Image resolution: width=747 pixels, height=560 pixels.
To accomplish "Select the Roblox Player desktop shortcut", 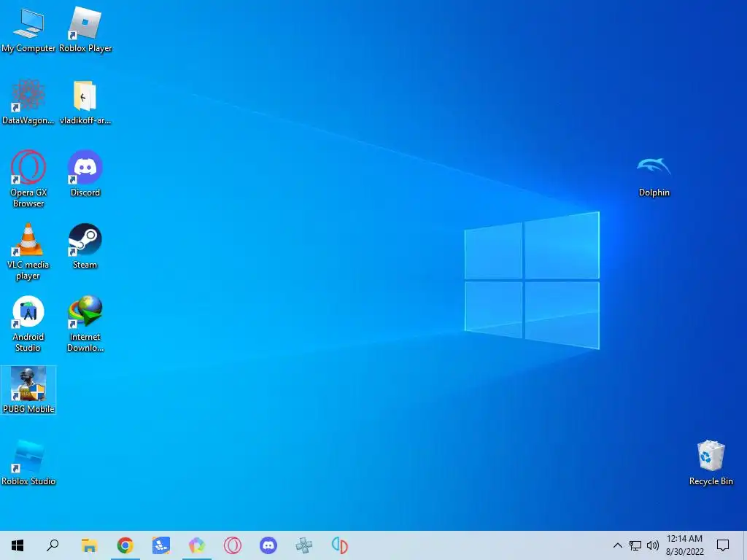I will (85, 30).
